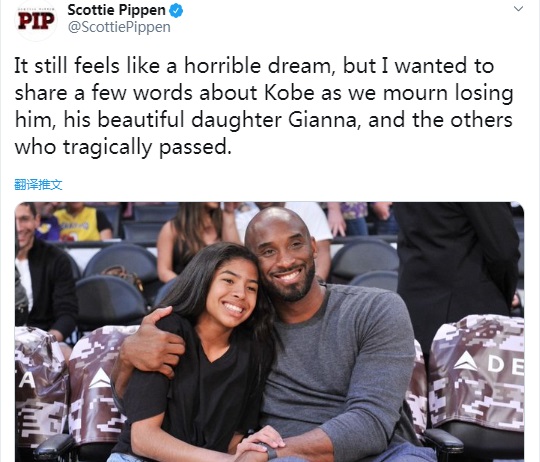This screenshot has width=540, height=462.
Task: Click the Delta triangle on left seat cover
Action: click(x=100, y=378)
